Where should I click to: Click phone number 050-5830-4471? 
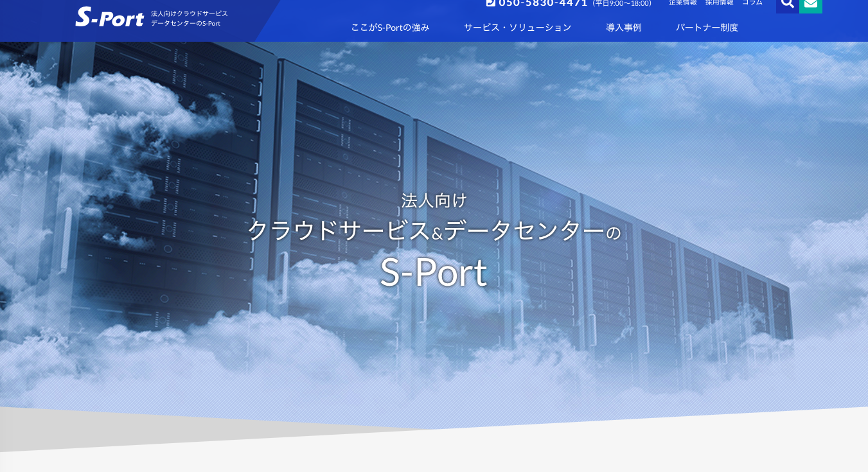pyautogui.click(x=543, y=3)
